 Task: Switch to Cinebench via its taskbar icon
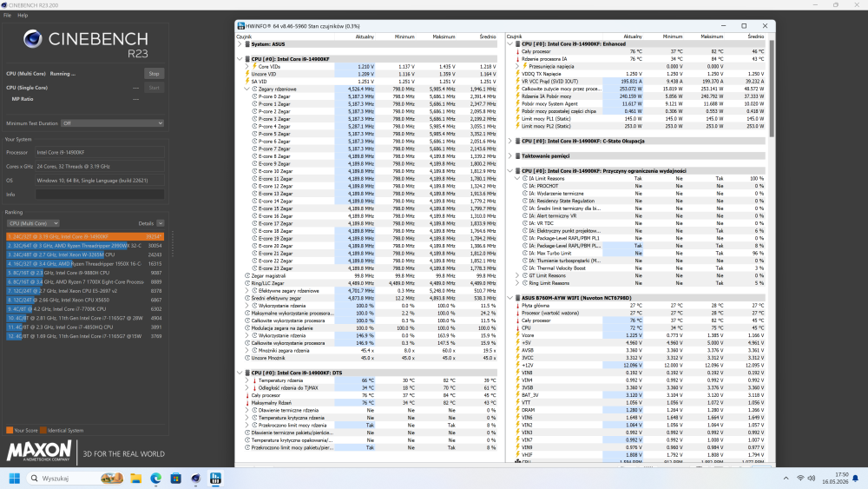(195, 478)
